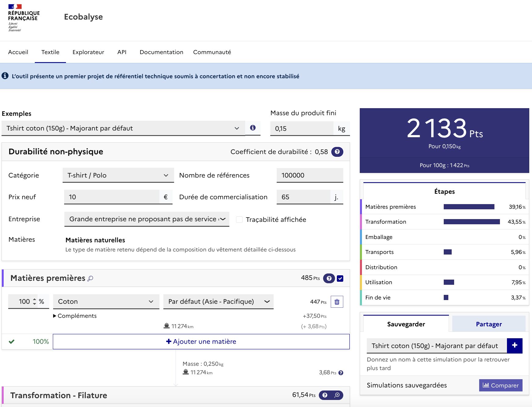
Task: Select the Textile navigation tab
Action: coord(50,52)
